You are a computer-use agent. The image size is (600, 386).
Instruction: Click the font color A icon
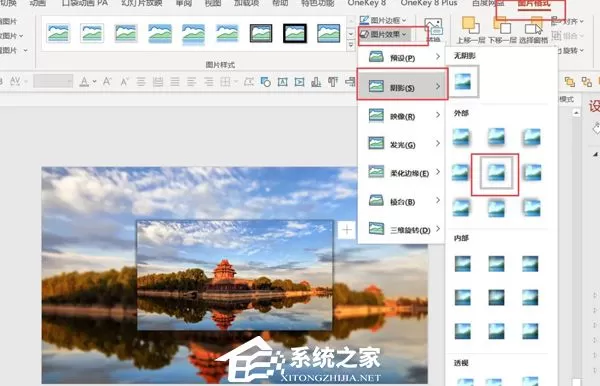coord(84,81)
